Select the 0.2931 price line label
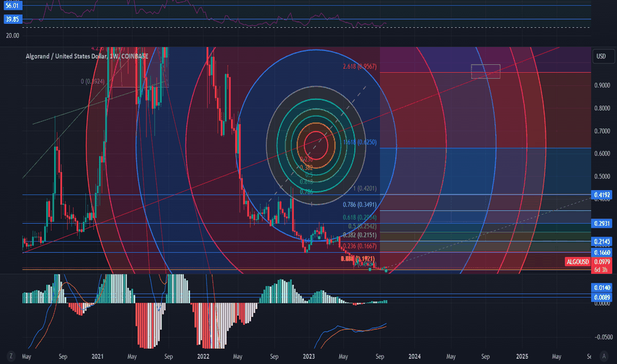617x364 pixels. pyautogui.click(x=602, y=223)
